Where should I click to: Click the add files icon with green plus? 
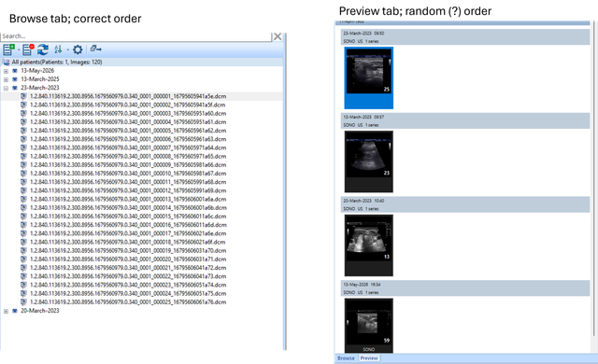tap(8, 49)
